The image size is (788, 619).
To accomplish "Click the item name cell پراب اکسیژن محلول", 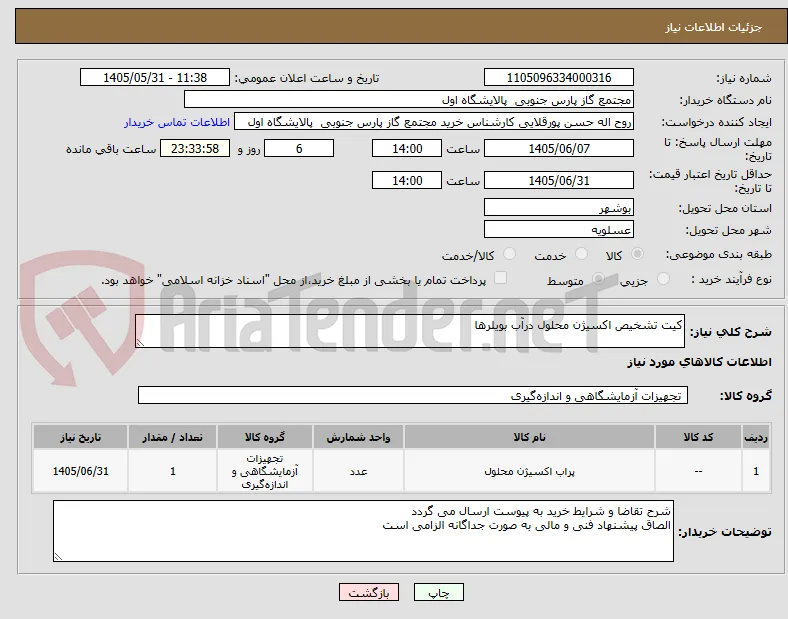I will 529,471.
